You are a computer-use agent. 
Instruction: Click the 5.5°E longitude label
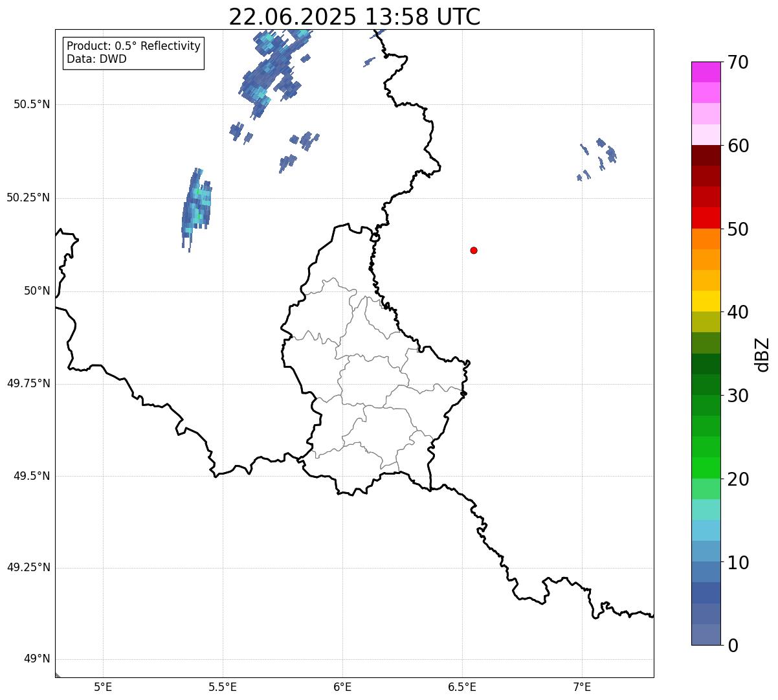coord(223,686)
